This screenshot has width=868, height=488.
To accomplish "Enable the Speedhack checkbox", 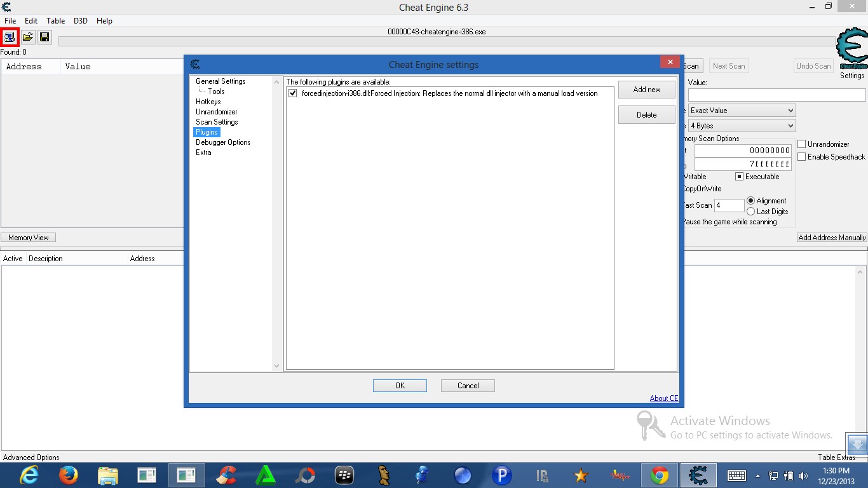I will [x=802, y=157].
